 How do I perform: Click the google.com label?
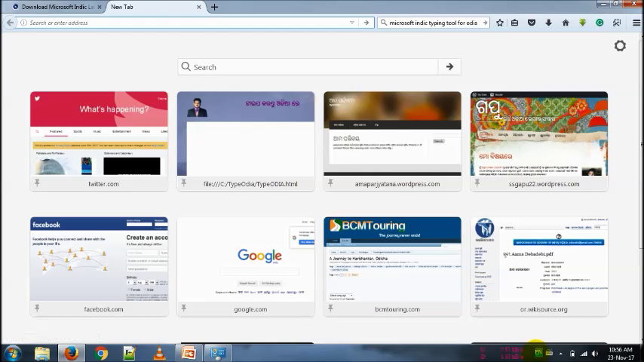(x=250, y=309)
